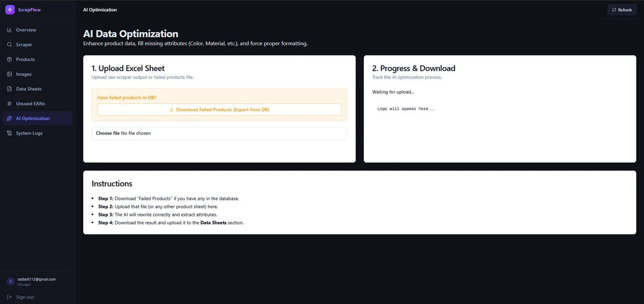
Task: Click the 'Instructions' heading
Action: [x=112, y=184]
